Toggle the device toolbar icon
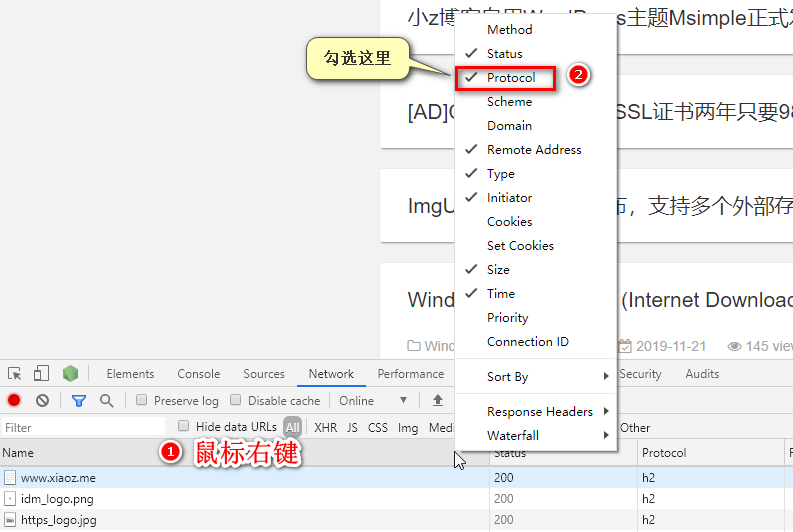793x532 pixels. click(x=41, y=374)
